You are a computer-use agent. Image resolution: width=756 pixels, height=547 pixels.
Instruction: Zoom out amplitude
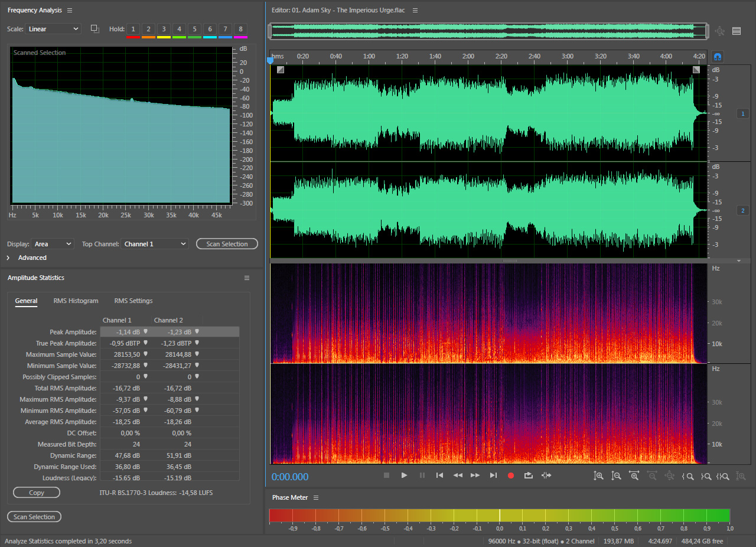pyautogui.click(x=617, y=476)
